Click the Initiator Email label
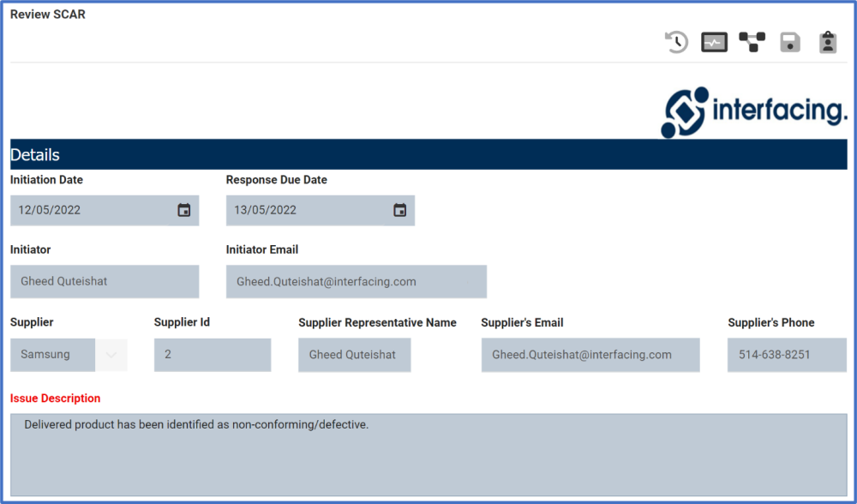Screen dimensions: 857x504 [262, 249]
